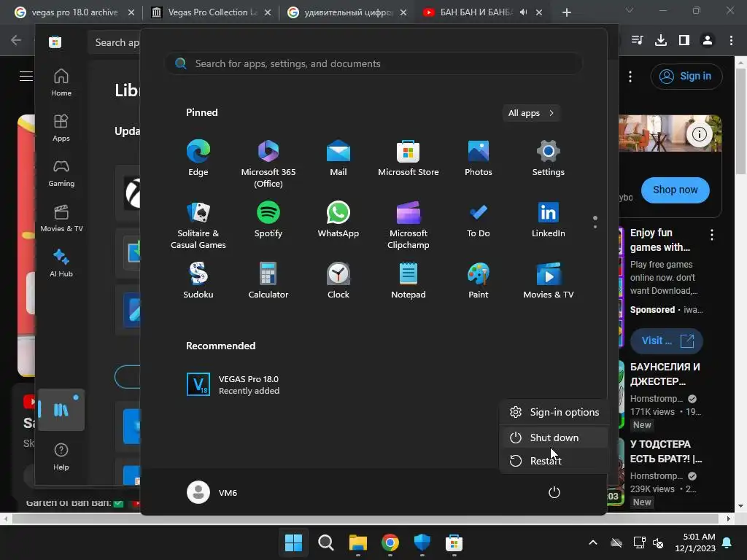Open Windows Security shield on taskbar
Viewport: 747px width, 560px height.
click(x=422, y=542)
